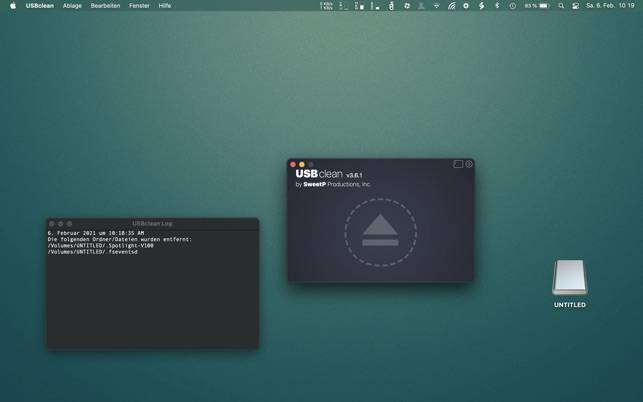
Task: Open Time Machine clock icon in menu bar
Action: (x=512, y=6)
